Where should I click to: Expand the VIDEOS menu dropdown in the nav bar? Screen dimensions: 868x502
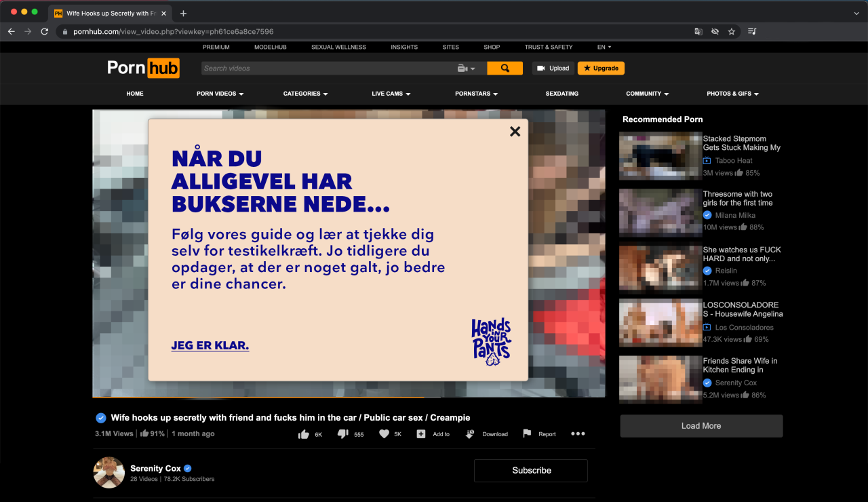pos(220,94)
